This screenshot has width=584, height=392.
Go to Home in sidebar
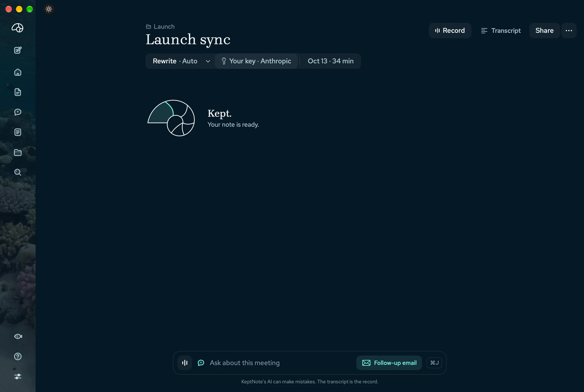tap(18, 72)
